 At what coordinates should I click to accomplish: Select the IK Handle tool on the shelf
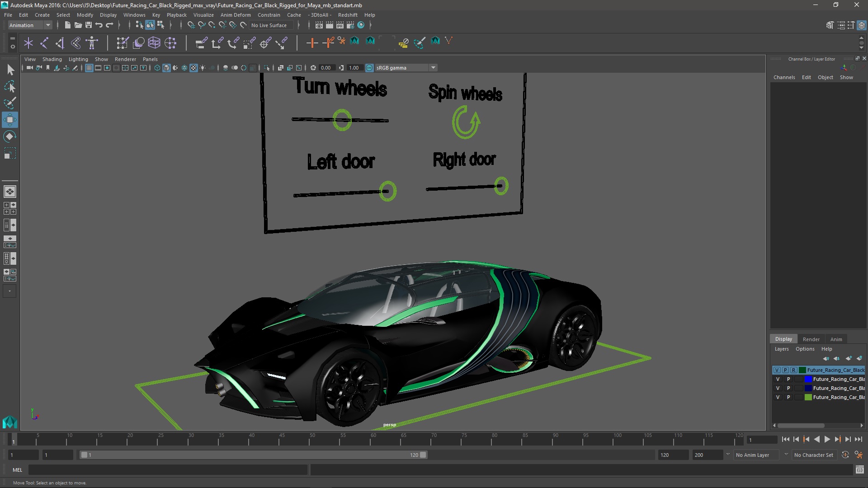pos(60,43)
